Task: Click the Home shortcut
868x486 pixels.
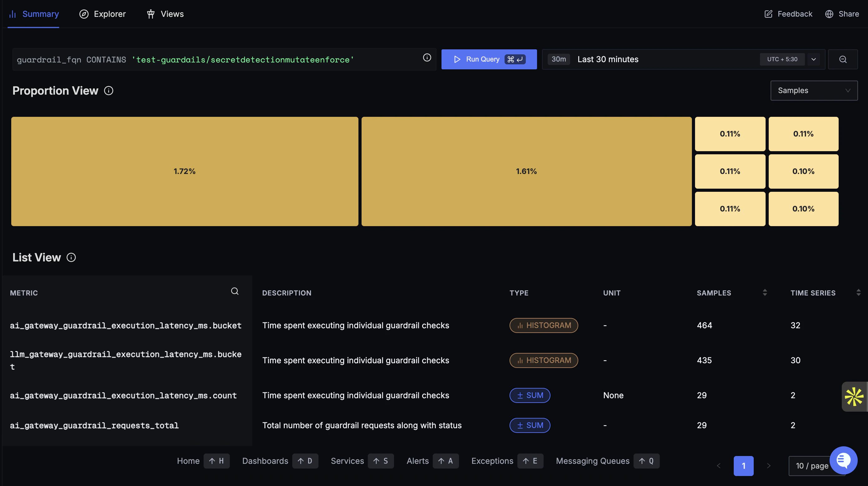Action: (x=203, y=461)
